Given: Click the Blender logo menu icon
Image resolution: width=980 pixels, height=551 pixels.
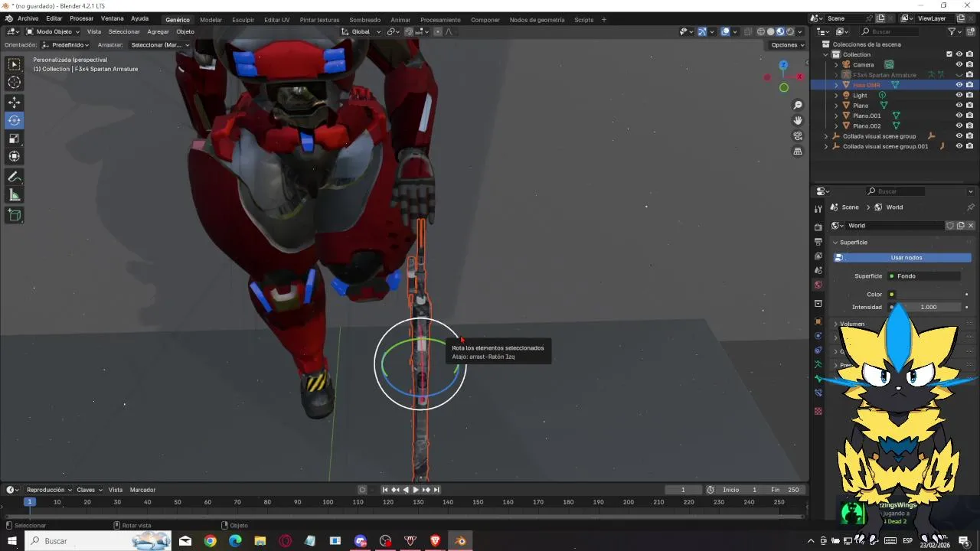Looking at the screenshot, I should [x=8, y=18].
